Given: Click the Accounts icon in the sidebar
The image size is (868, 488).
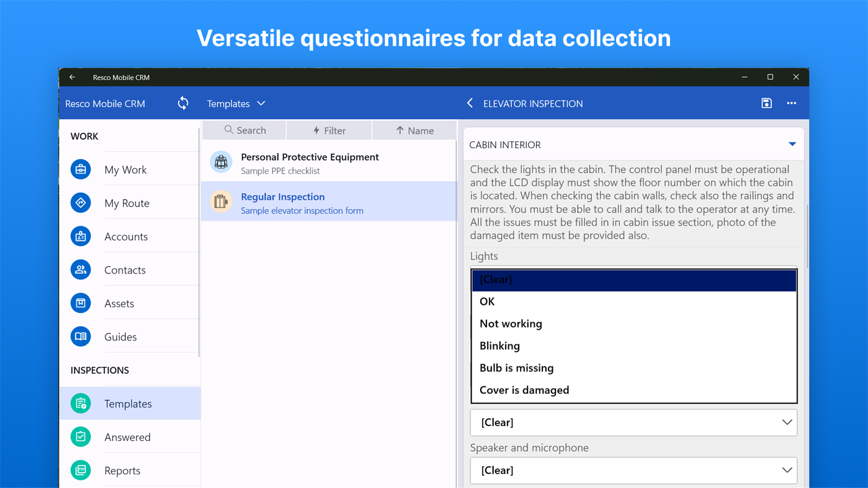Looking at the screenshot, I should pyautogui.click(x=81, y=236).
